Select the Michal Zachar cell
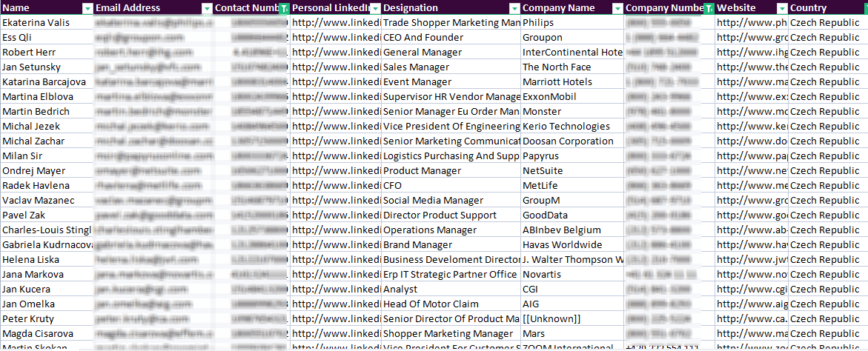This screenshot has width=868, height=351. pyautogui.click(x=47, y=141)
